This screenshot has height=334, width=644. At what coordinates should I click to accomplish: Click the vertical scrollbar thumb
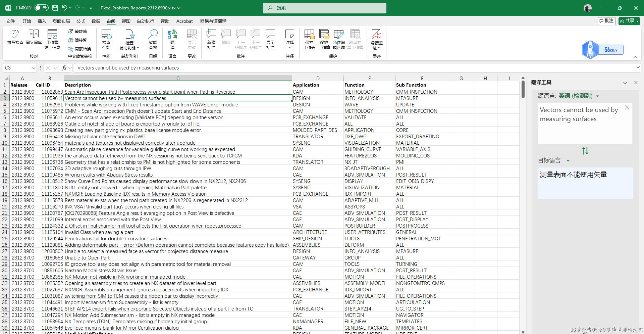(523, 89)
